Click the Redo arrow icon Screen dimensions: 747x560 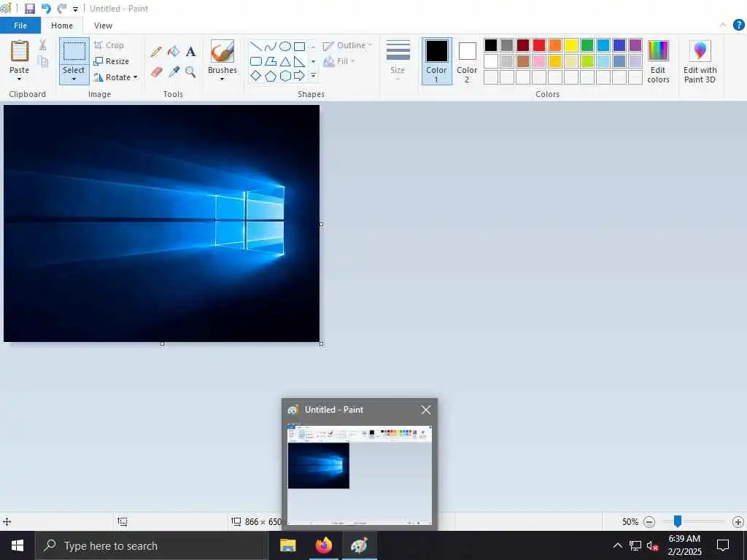click(61, 9)
